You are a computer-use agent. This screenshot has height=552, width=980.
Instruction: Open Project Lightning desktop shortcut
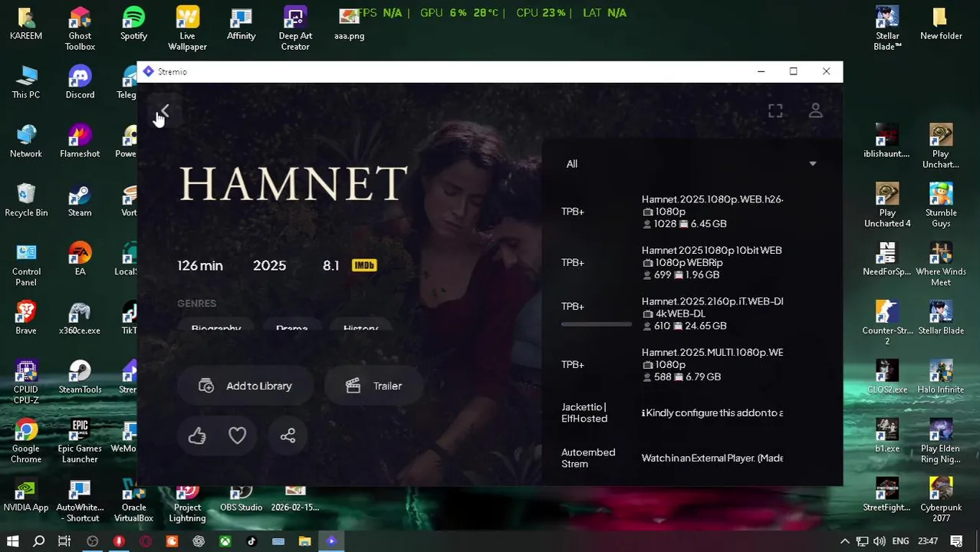tap(187, 501)
